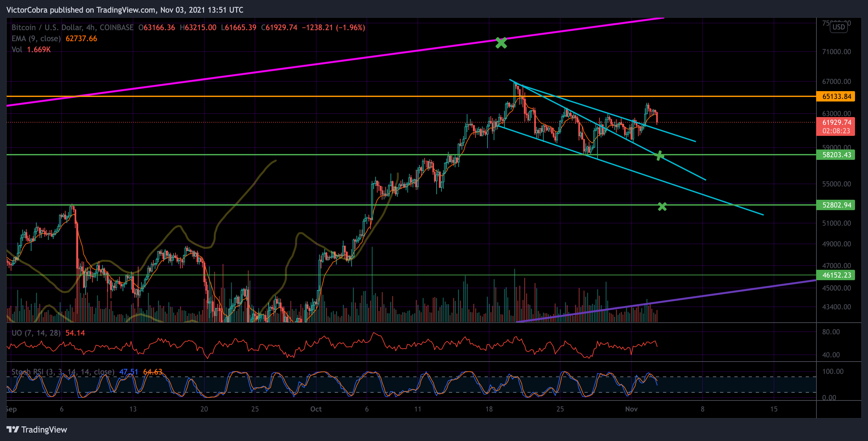Click the TradingView logo
Image resolution: width=868 pixels, height=441 pixels.
click(37, 430)
